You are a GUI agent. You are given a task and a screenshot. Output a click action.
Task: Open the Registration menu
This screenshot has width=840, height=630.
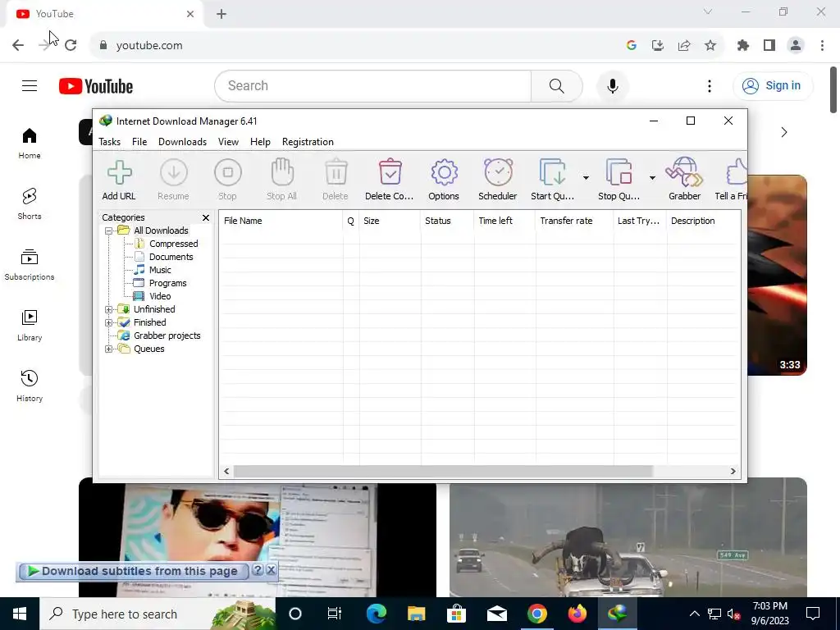click(x=308, y=142)
